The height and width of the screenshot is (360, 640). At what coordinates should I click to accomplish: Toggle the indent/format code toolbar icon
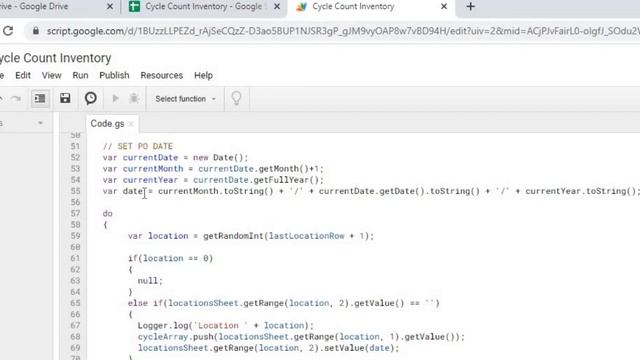pyautogui.click(x=40, y=98)
